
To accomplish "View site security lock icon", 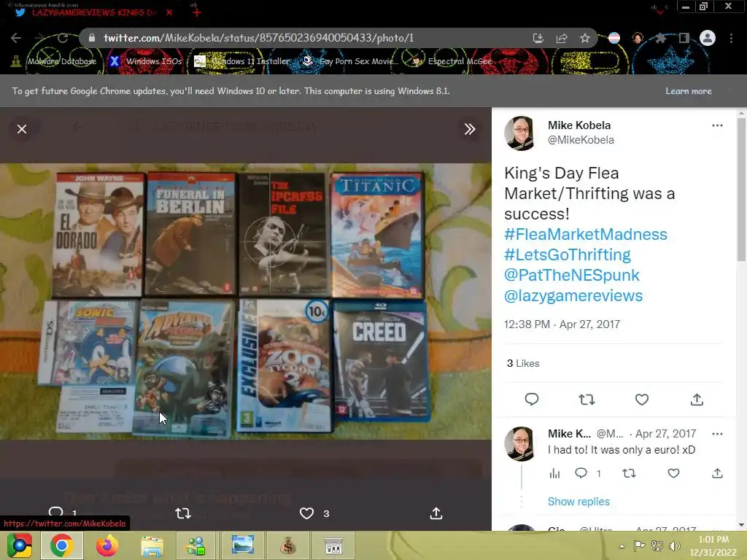I will pos(92,38).
